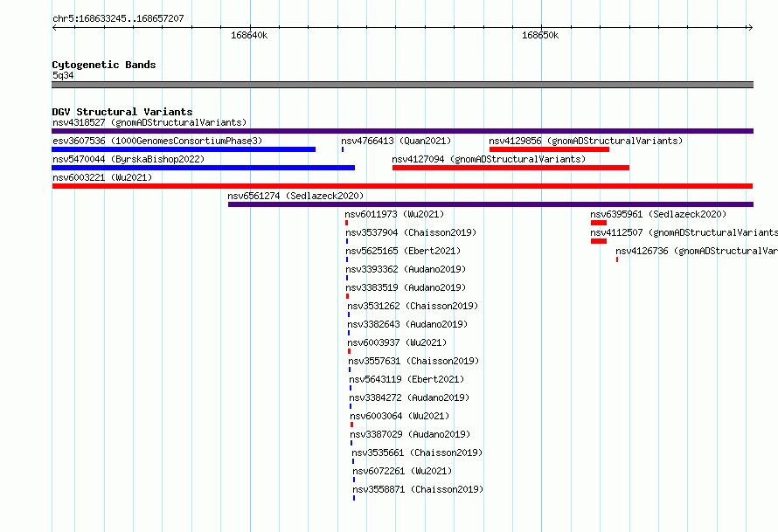778x532 pixels.
Task: Open the nsv4126736 gnomAD variant label
Action: pyautogui.click(x=697, y=251)
